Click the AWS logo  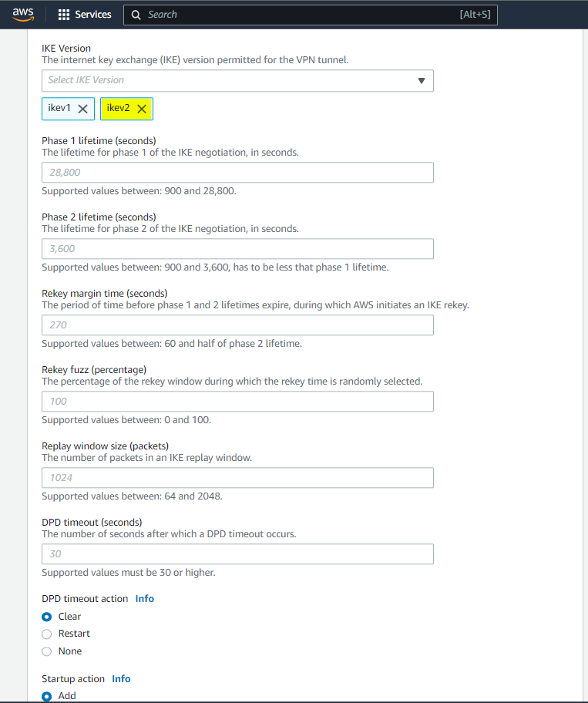pos(22,14)
